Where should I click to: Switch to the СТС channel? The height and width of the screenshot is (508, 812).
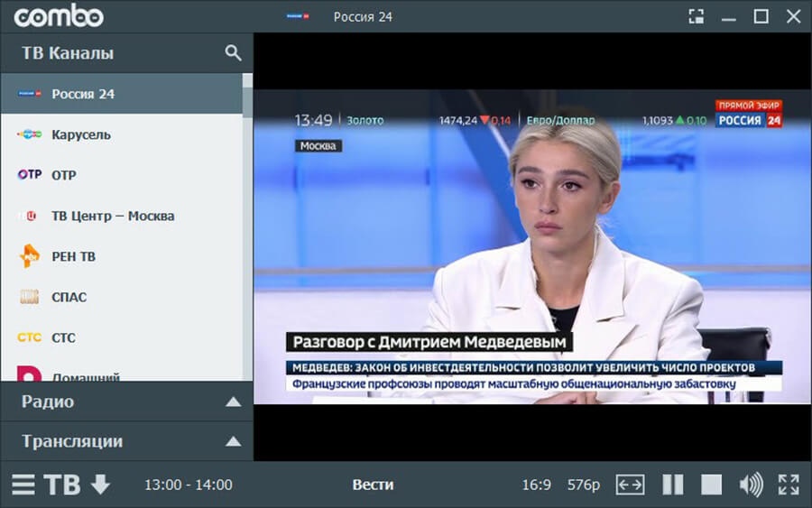(x=63, y=337)
